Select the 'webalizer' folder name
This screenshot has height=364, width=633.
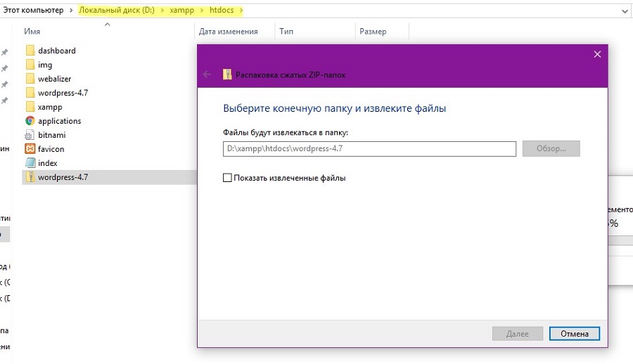tap(54, 79)
